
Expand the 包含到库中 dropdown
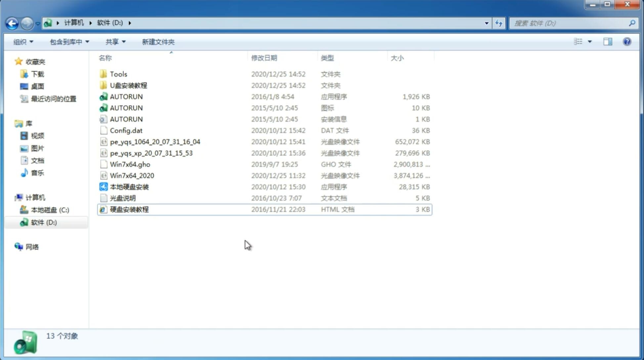68,42
